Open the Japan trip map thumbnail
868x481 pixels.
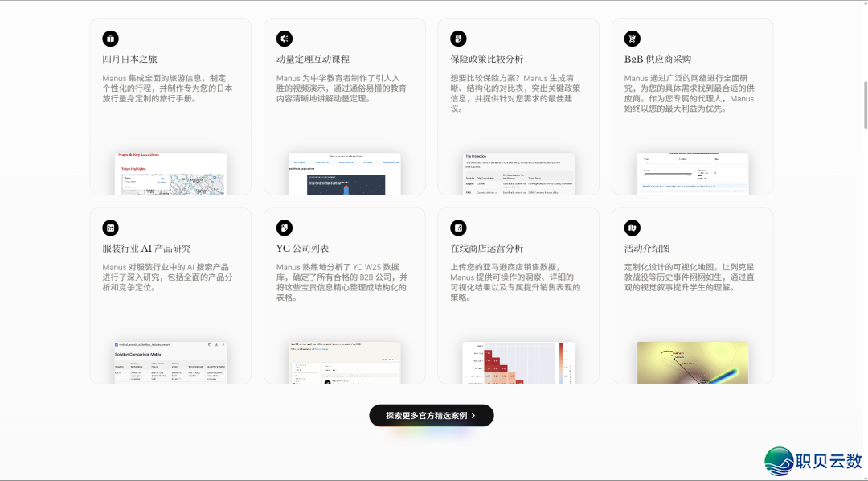(x=170, y=174)
